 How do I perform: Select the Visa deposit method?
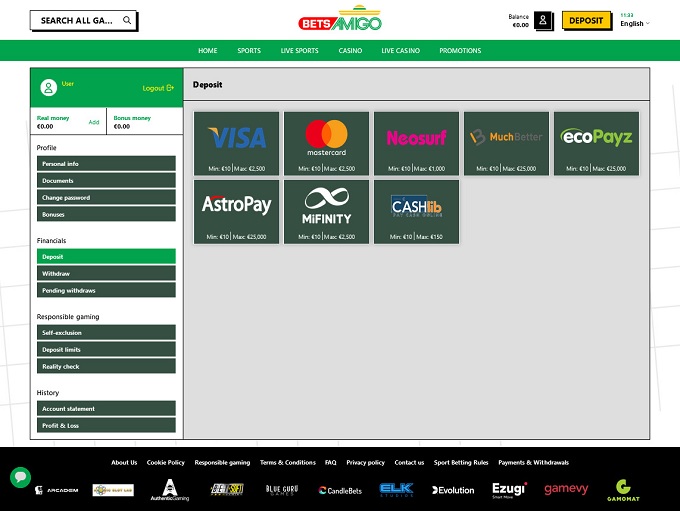(x=236, y=143)
